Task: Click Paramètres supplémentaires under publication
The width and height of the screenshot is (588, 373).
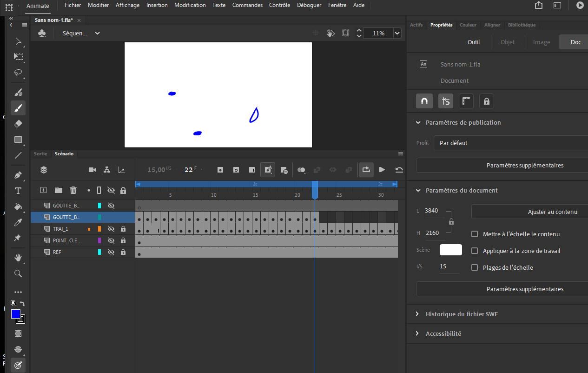Action: 502,165
